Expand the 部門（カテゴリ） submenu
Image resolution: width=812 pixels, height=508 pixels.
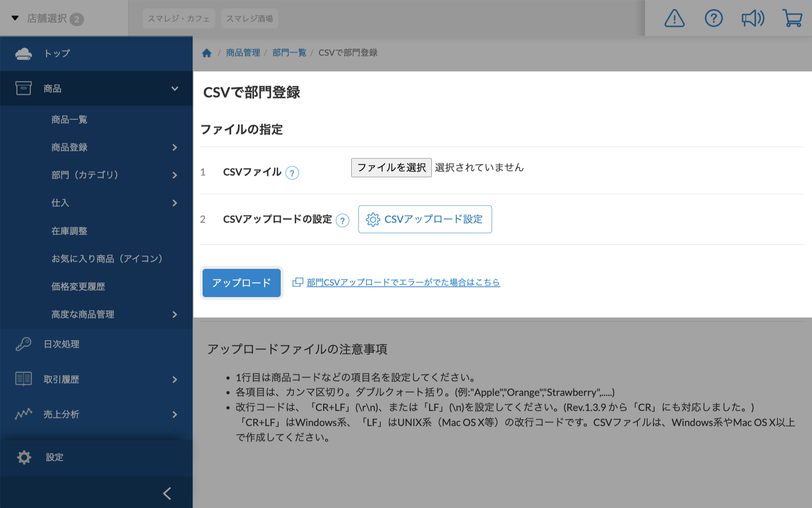coord(175,175)
